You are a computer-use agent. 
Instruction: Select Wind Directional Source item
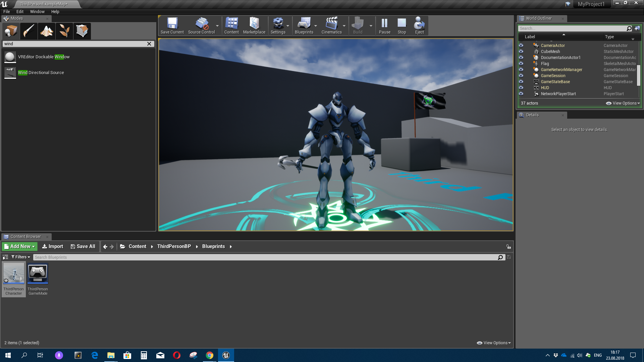click(78, 73)
